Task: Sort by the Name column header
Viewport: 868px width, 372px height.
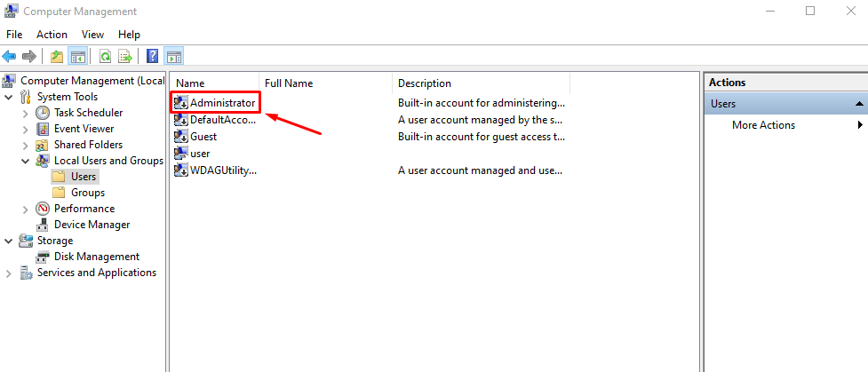Action: tap(214, 83)
